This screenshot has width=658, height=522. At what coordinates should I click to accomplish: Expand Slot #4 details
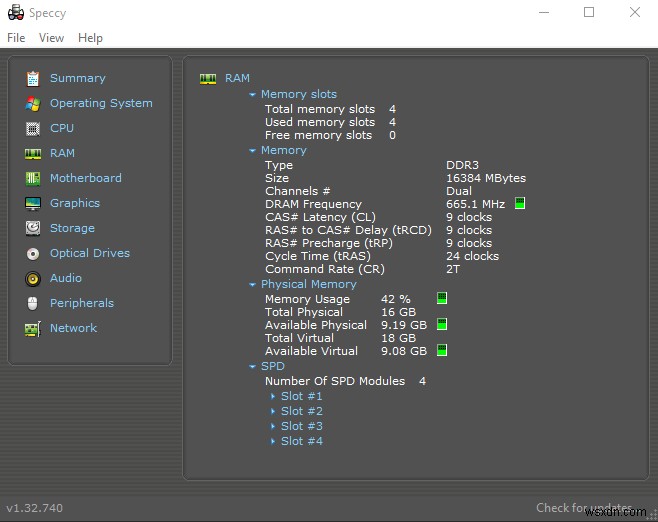point(273,441)
